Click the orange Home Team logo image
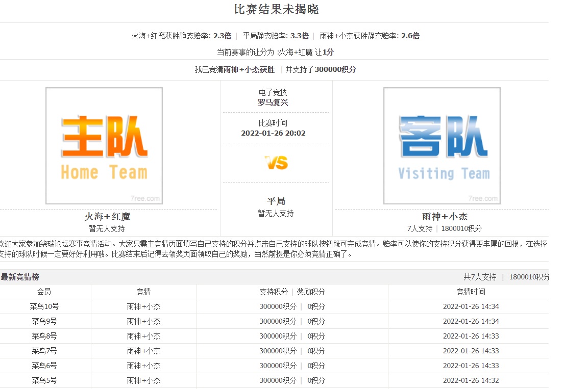588x389 pixels. point(104,146)
